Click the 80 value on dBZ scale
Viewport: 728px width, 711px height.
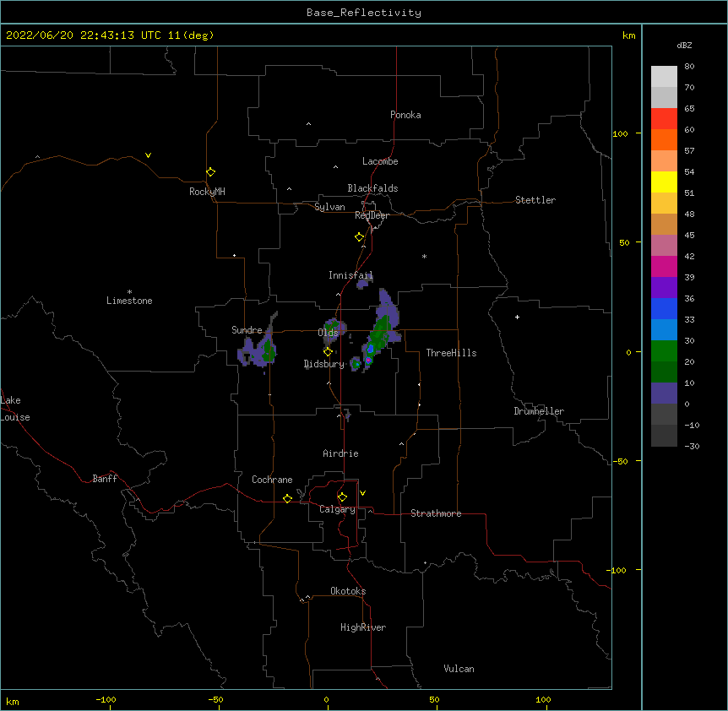point(689,67)
